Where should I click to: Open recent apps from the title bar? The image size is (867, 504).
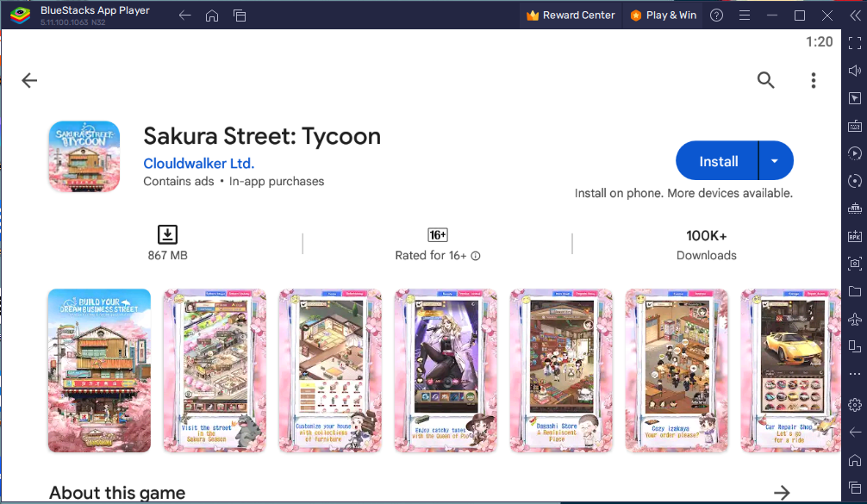pyautogui.click(x=240, y=16)
